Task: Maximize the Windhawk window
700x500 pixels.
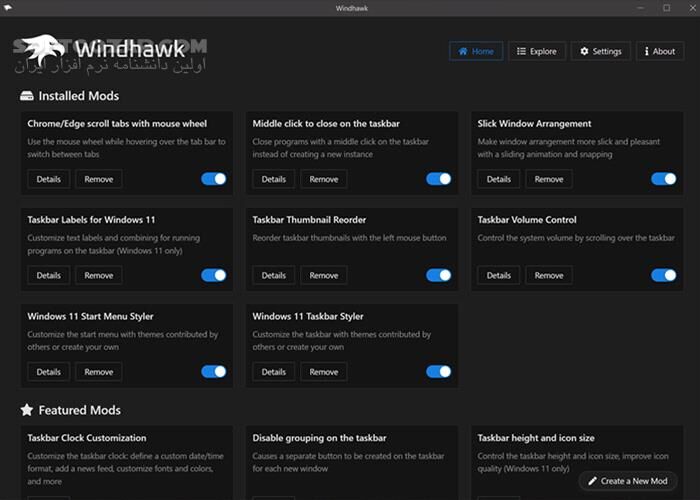Action: point(667,8)
